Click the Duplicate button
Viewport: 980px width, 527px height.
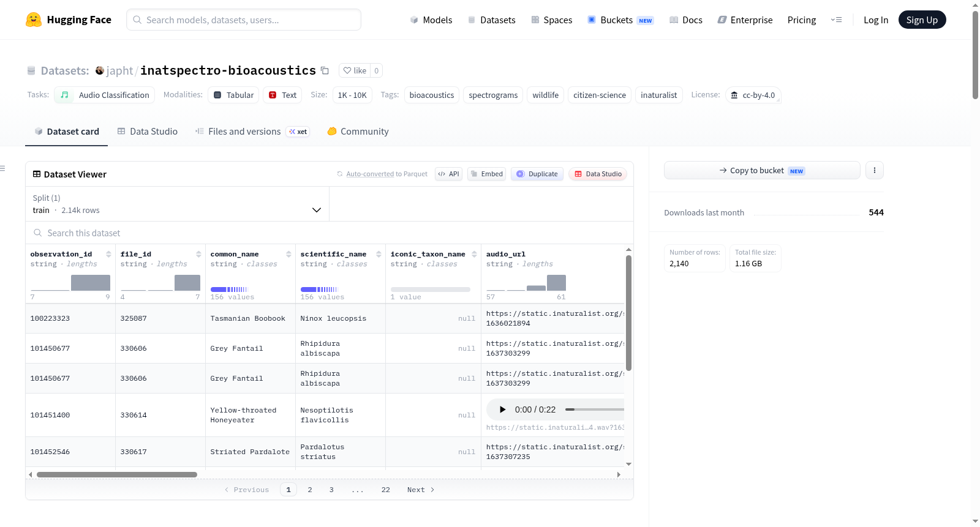[537, 174]
